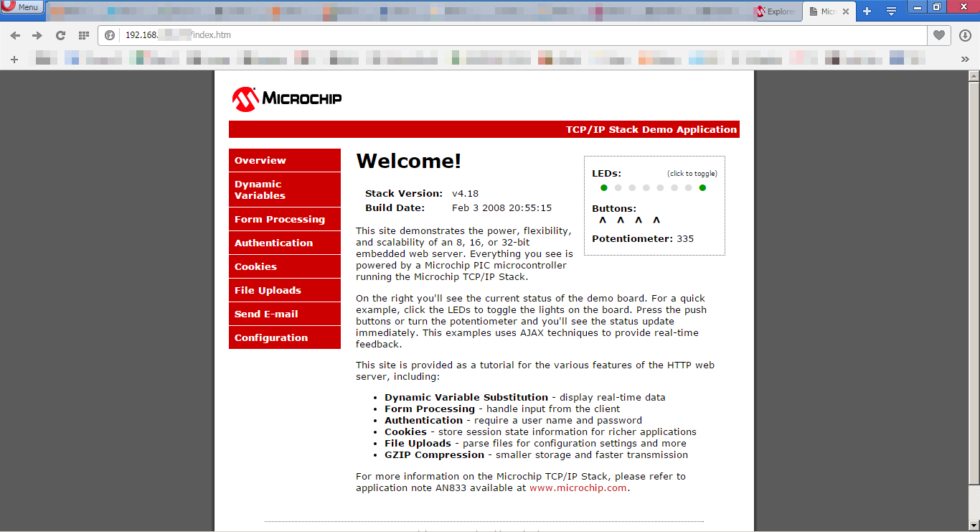This screenshot has width=980, height=532.
Task: Close the active Micr tab
Action: pos(846,11)
